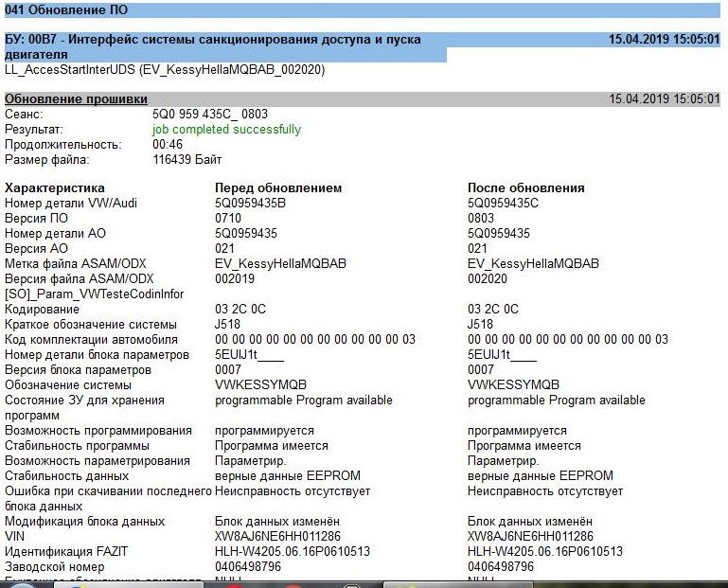Viewport: 728px width, 588px height.
Task: Click 'программируется' in the Before column
Action: pyautogui.click(x=264, y=431)
